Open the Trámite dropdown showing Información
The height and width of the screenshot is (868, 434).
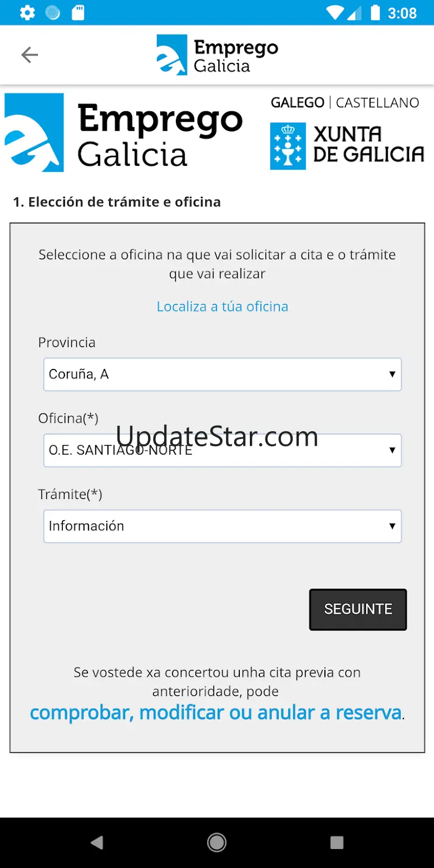pos(223,526)
